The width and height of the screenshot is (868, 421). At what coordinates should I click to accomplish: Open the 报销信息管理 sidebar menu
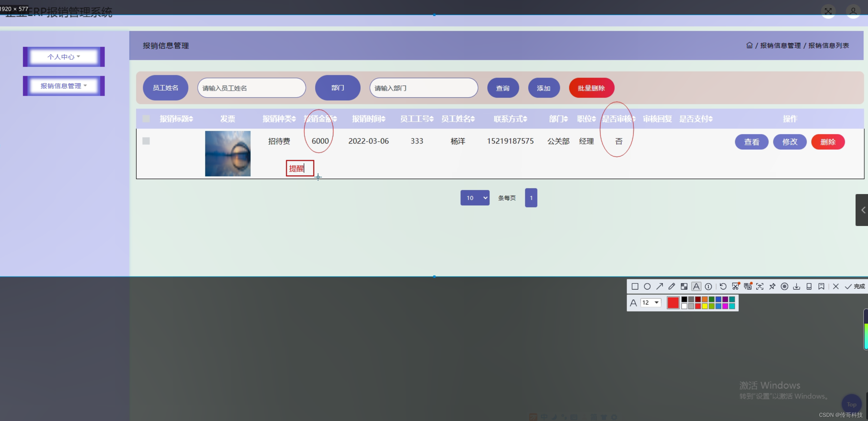click(63, 86)
